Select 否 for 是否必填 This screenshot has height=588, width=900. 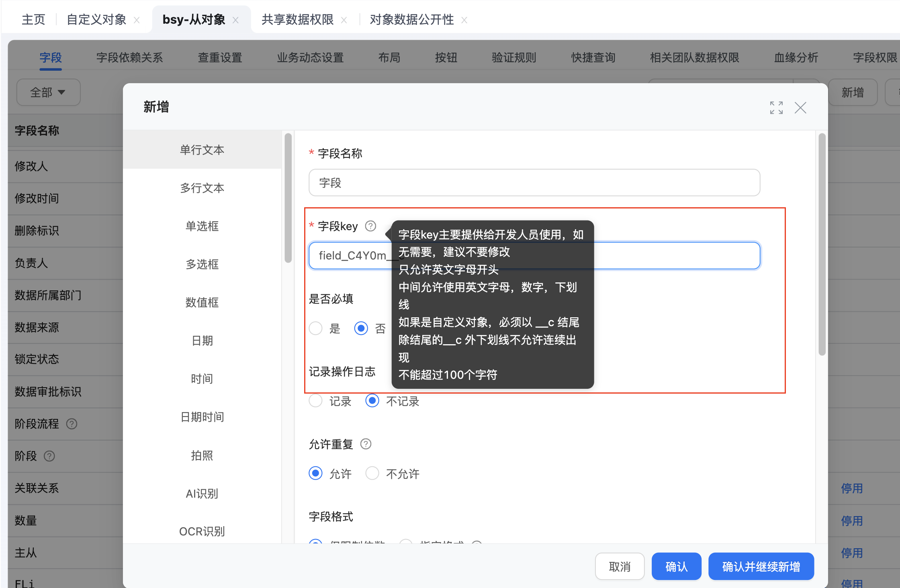coord(361,328)
